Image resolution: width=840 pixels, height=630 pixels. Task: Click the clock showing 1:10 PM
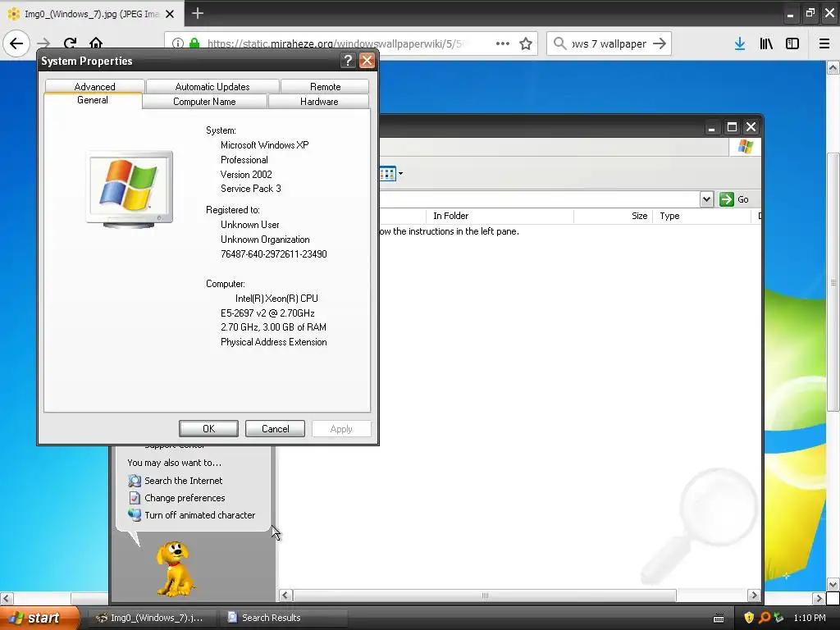(810, 618)
